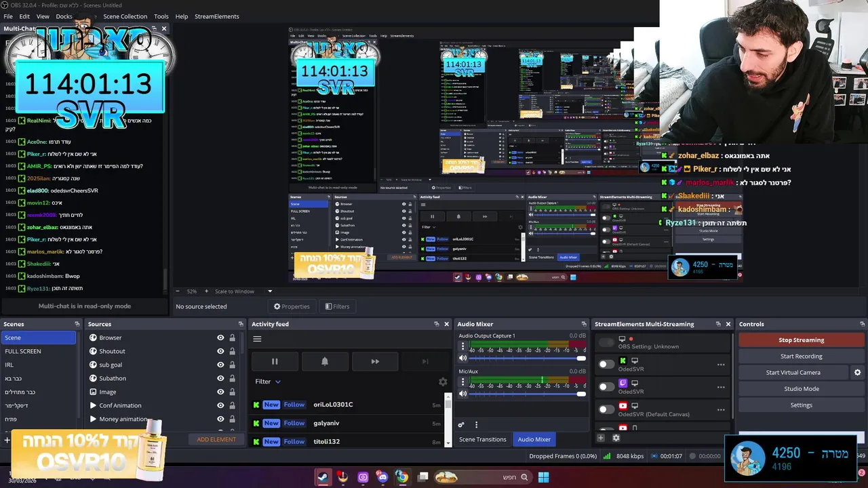Viewport: 868px width, 488px height.
Task: Enable Studio Mode
Action: point(802,388)
